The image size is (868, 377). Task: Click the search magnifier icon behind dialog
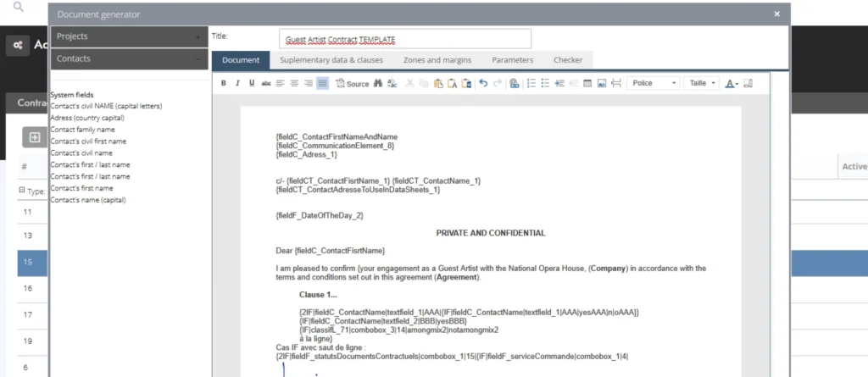pyautogui.click(x=19, y=7)
